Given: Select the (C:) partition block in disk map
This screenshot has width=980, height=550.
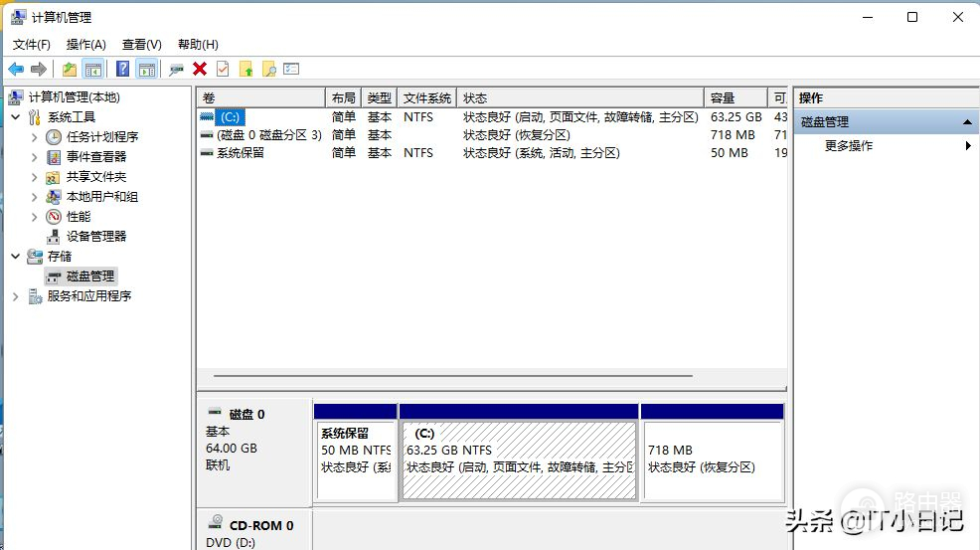Looking at the screenshot, I should 518,459.
